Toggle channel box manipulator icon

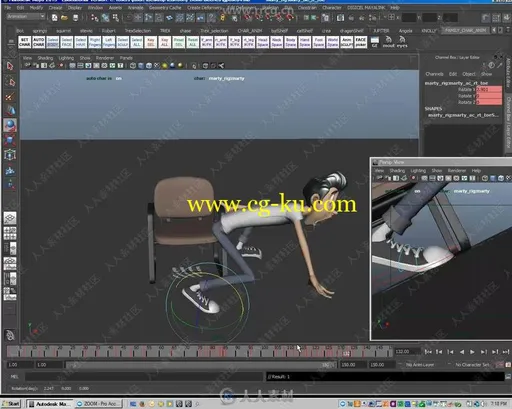tap(483, 65)
